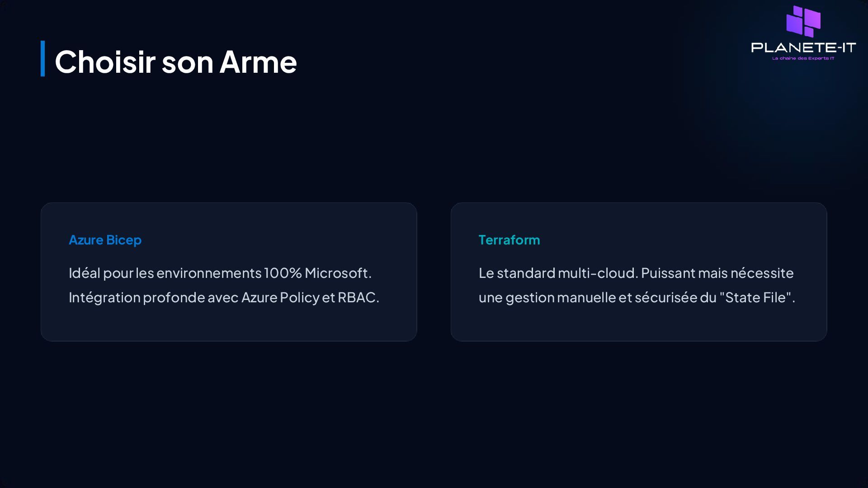Click the 'Azure Bicep' card heading
Image resolution: width=868 pixels, height=488 pixels.
pos(105,239)
